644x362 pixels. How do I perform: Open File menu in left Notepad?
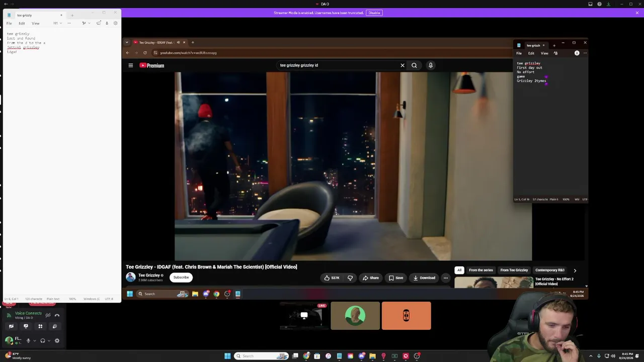9,23
